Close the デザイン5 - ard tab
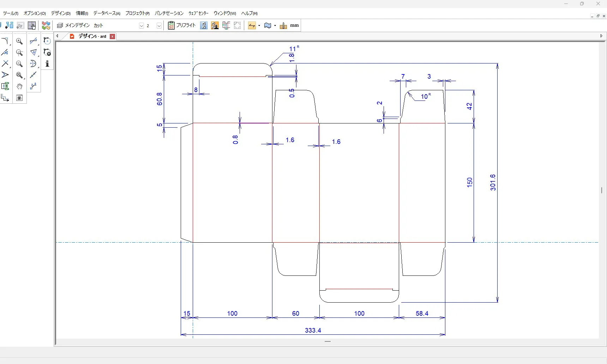 pos(113,36)
